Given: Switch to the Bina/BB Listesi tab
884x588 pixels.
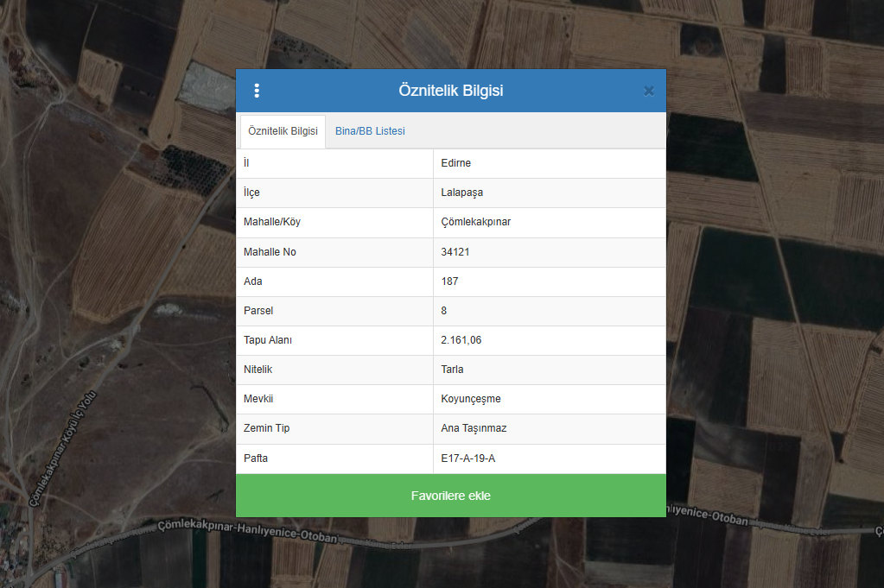Looking at the screenshot, I should pyautogui.click(x=370, y=131).
